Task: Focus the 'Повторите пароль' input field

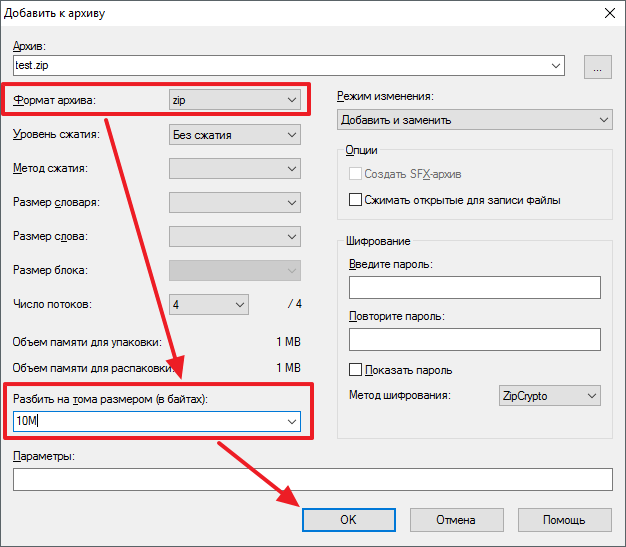Action: [x=474, y=340]
